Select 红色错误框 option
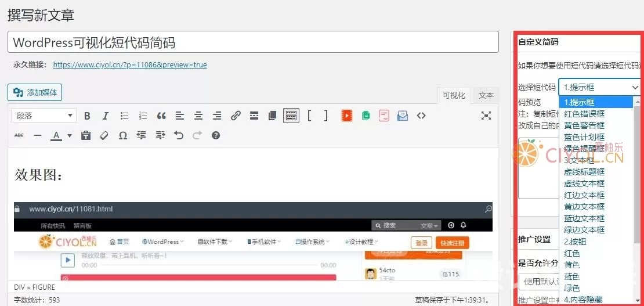Image resolution: width=644 pixels, height=306 pixels. (596, 114)
